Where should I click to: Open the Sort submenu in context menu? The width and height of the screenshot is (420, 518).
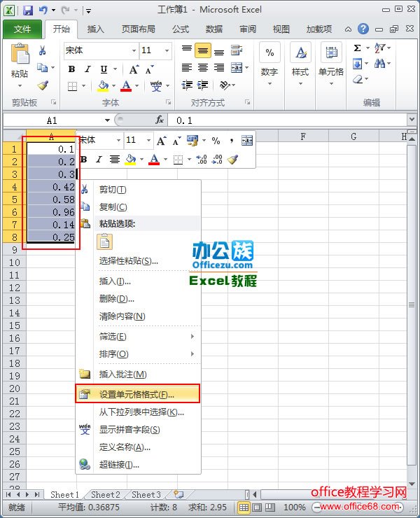138,353
